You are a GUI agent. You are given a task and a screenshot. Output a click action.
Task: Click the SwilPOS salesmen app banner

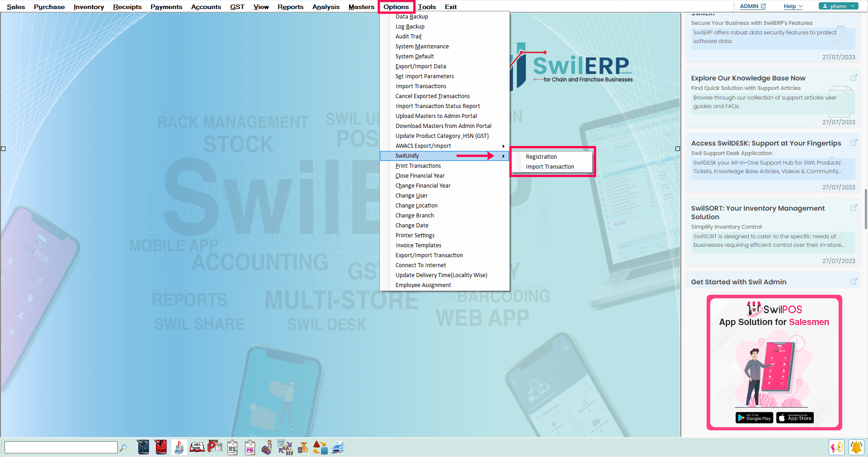(774, 362)
